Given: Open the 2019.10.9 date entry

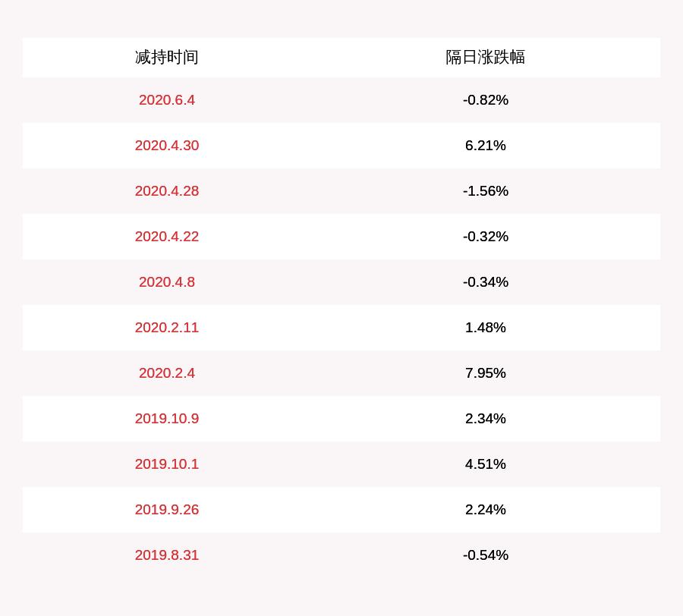Looking at the screenshot, I should [x=167, y=419].
